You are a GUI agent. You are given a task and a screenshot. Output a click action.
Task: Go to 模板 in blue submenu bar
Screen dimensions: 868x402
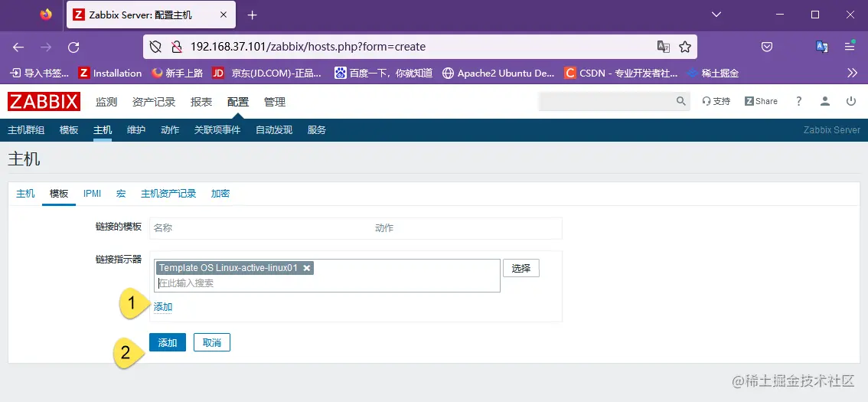click(69, 130)
